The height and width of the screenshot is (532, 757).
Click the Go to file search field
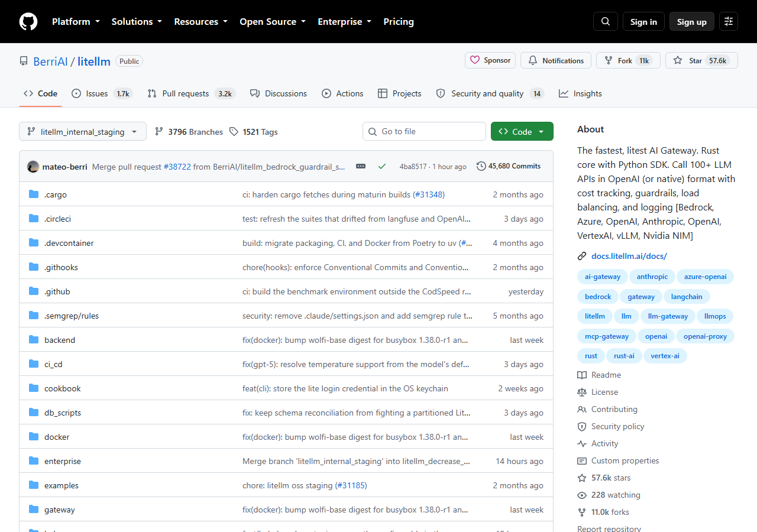tap(424, 131)
